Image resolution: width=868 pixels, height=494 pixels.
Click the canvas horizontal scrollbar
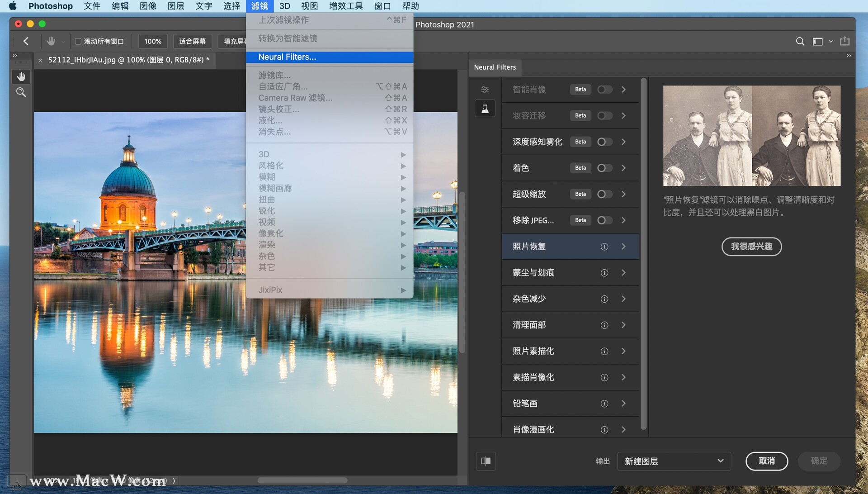point(302,480)
